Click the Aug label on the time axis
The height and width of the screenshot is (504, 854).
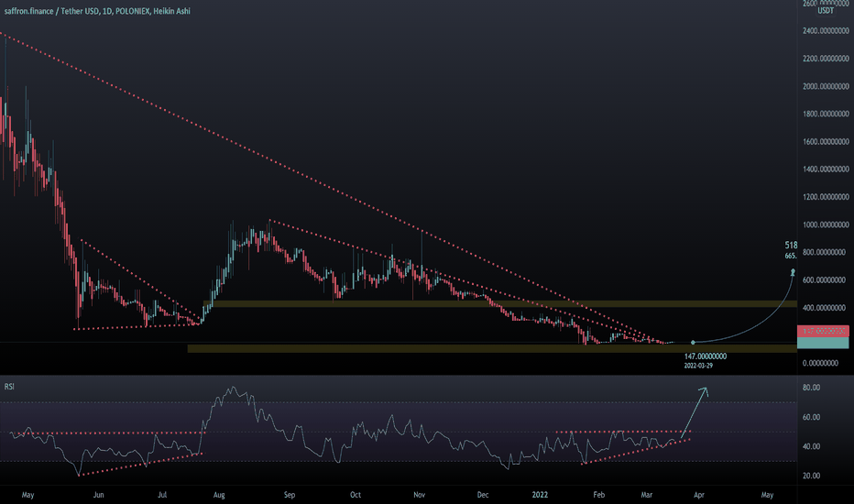(x=219, y=495)
